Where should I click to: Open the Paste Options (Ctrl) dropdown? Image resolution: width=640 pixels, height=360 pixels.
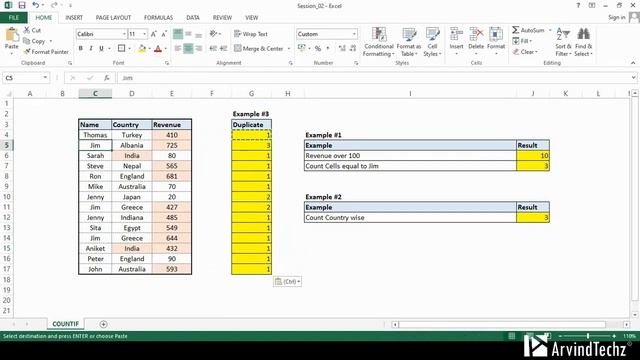click(x=287, y=282)
